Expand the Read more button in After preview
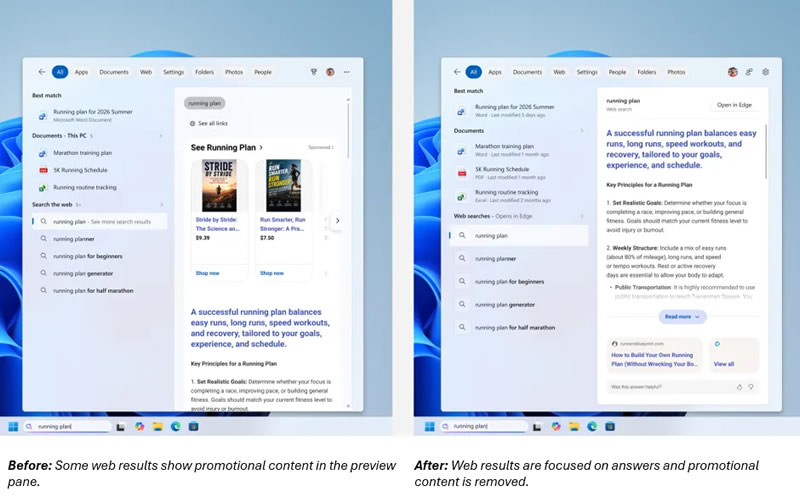The image size is (800, 498). 682,317
